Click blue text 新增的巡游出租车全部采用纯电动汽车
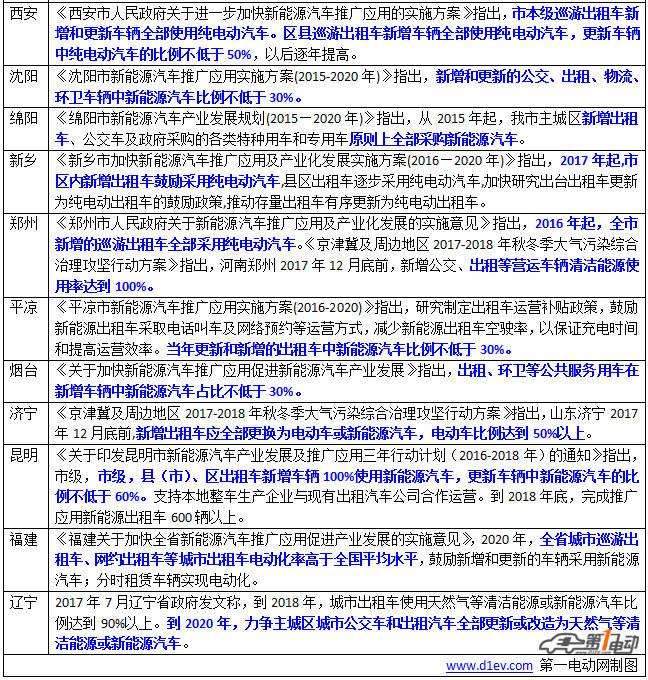648x680 pixels. (x=175, y=244)
